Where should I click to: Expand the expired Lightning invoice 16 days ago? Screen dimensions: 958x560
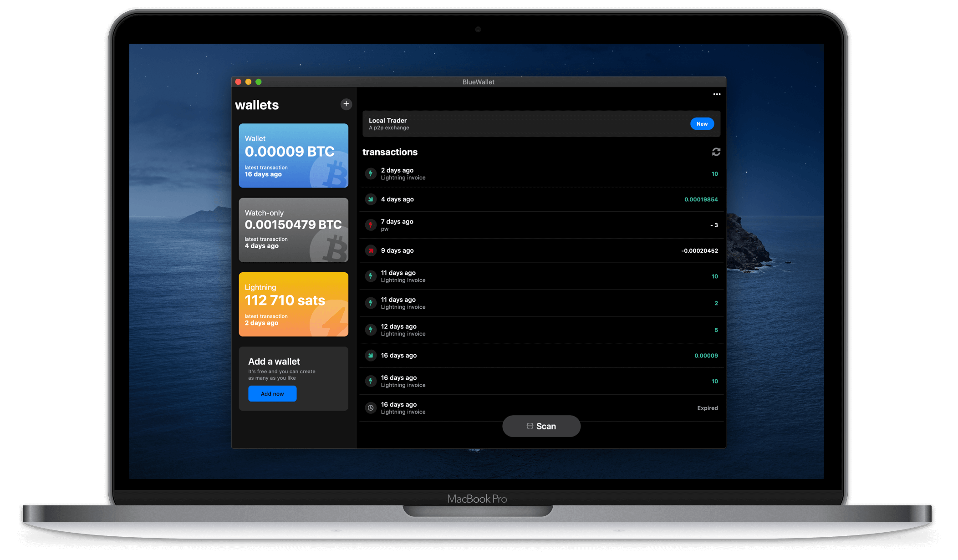(541, 407)
